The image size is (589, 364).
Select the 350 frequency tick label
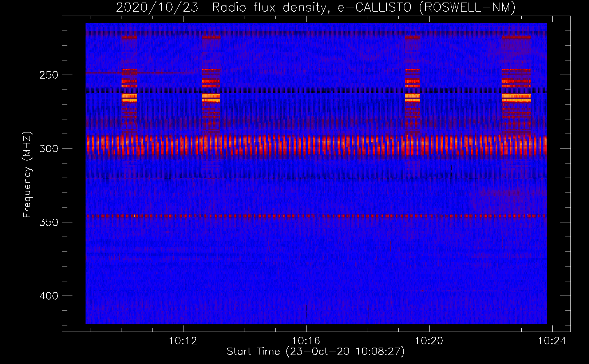pyautogui.click(x=49, y=222)
